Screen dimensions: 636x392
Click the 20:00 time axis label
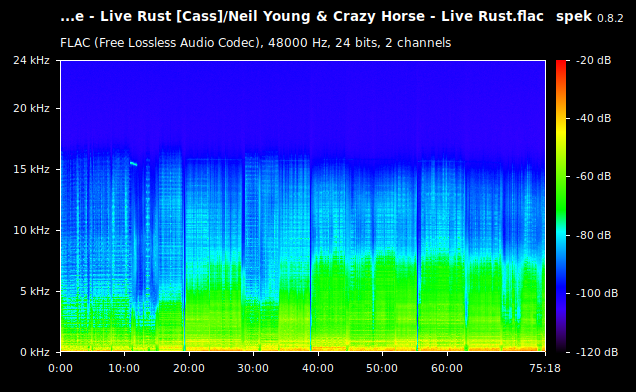(x=189, y=368)
